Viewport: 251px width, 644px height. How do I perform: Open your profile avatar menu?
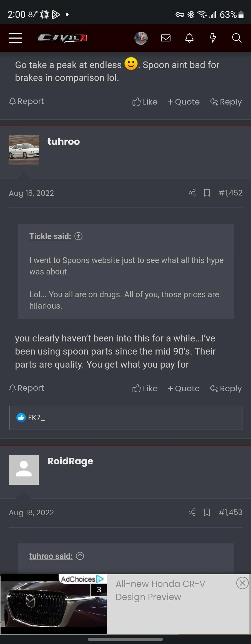pos(141,38)
